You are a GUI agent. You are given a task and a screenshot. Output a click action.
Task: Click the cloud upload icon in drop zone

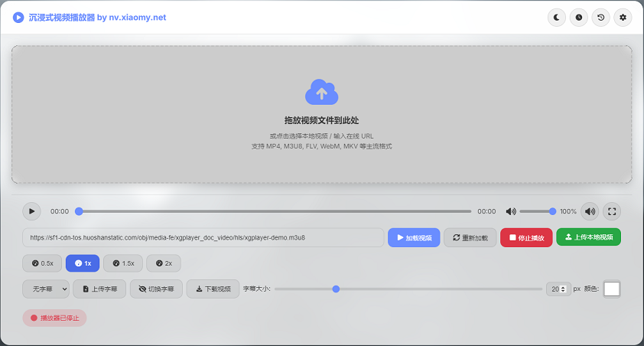[321, 93]
